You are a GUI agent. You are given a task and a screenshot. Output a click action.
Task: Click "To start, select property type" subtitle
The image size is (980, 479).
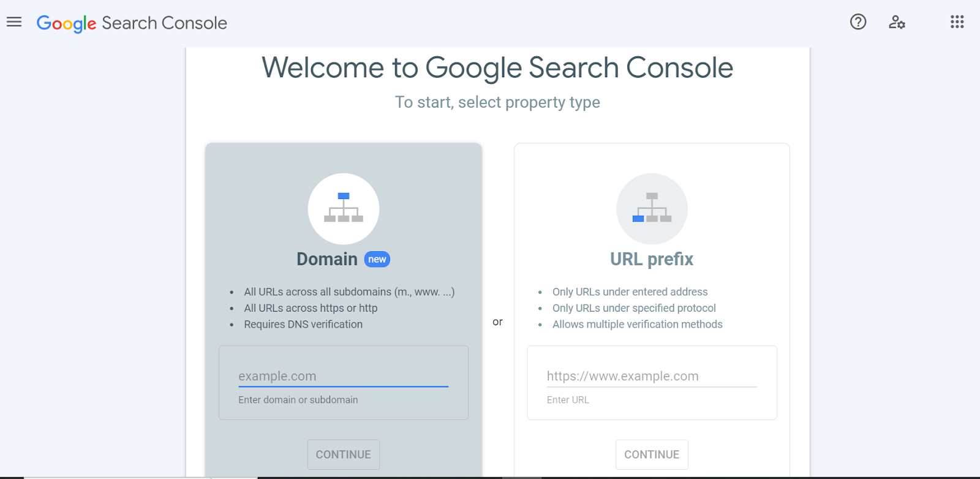[x=497, y=102]
